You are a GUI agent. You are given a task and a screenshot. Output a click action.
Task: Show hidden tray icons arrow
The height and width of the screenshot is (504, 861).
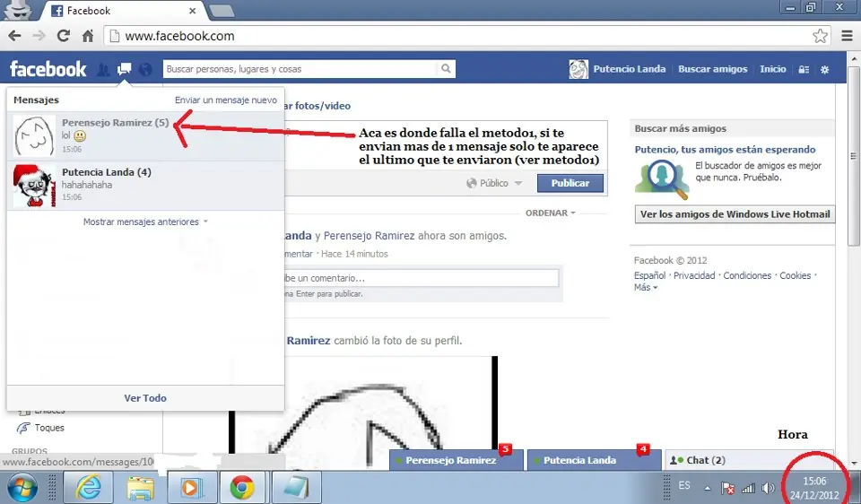[708, 488]
